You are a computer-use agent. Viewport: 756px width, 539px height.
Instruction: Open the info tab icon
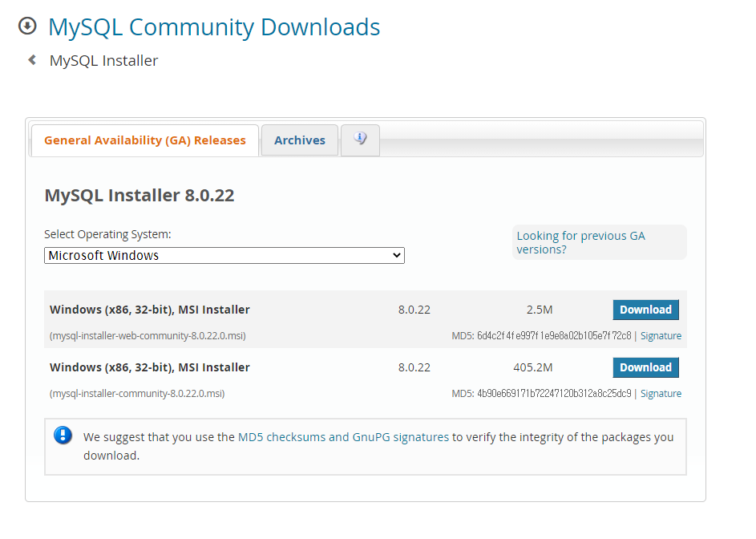click(x=360, y=140)
